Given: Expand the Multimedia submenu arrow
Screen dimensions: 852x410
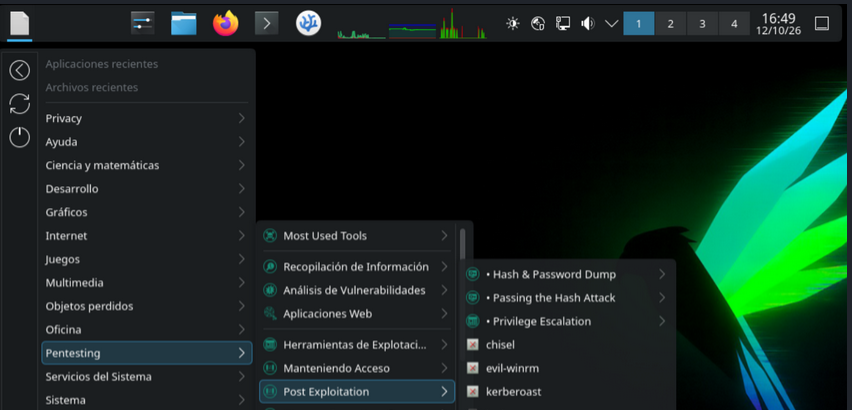Looking at the screenshot, I should click(x=241, y=282).
